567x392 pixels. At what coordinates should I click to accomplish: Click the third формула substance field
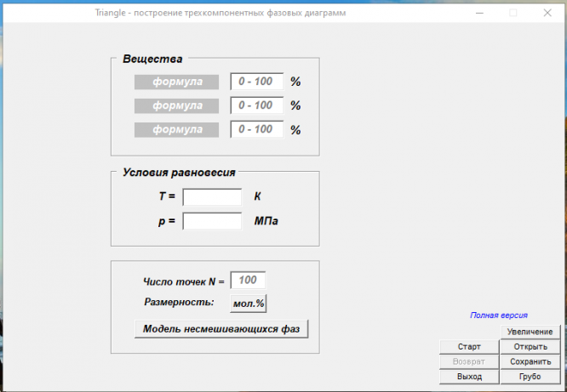click(176, 130)
